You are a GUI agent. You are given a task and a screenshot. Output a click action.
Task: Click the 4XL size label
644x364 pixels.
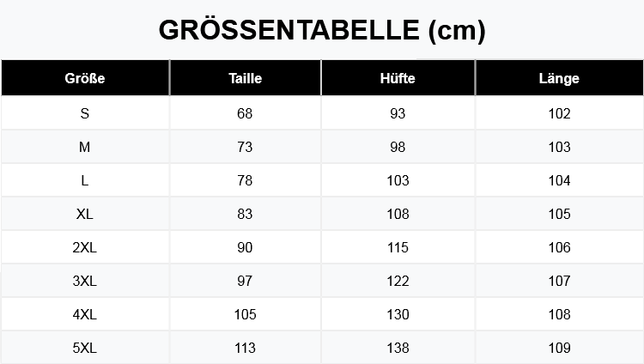(84, 314)
